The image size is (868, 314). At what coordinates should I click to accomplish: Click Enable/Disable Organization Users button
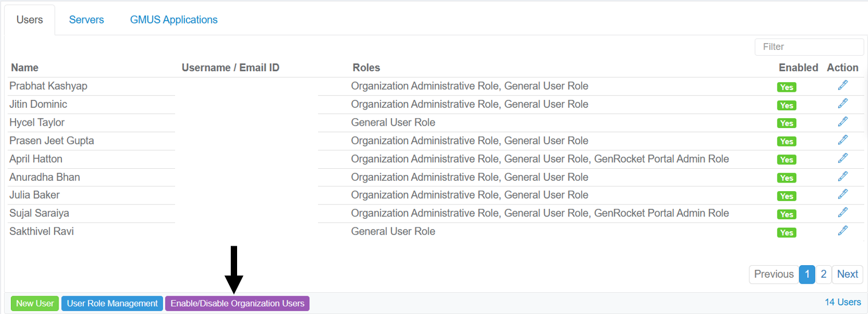click(x=237, y=303)
